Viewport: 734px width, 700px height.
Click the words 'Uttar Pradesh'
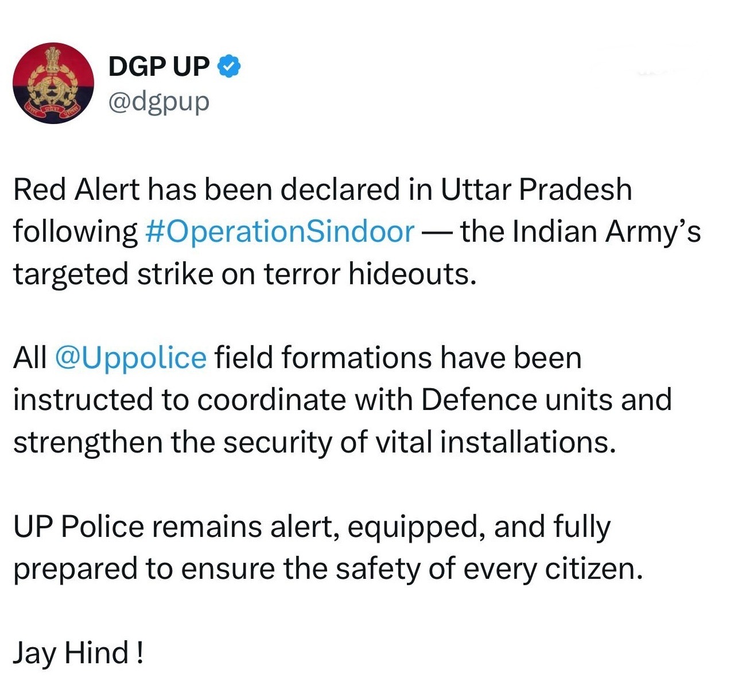pos(536,190)
